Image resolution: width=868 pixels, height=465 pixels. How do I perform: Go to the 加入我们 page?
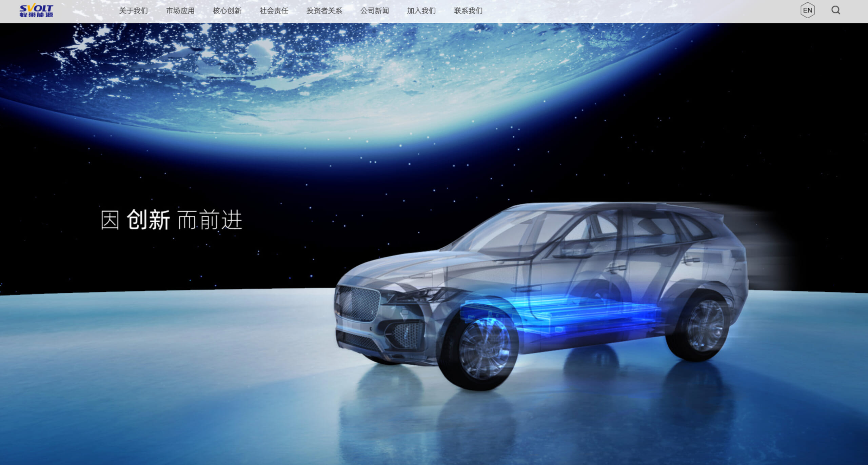pos(421,11)
